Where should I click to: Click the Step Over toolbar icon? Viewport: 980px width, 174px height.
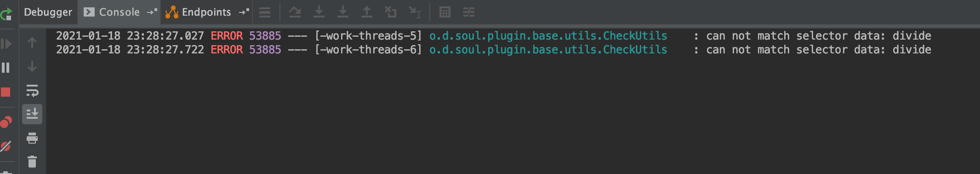coord(295,12)
